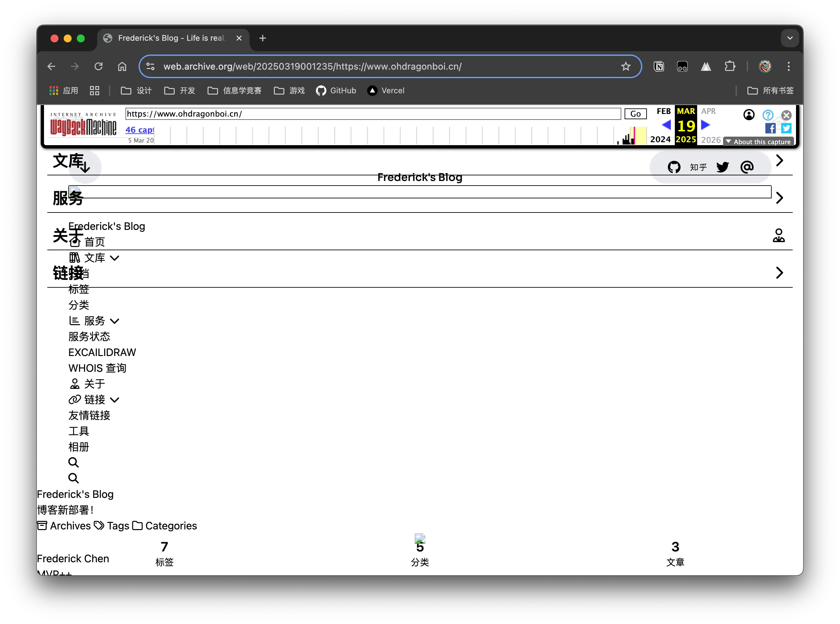Select the Frederick's Blog browser tab
Image resolution: width=840 pixels, height=624 pixels.
[x=173, y=38]
